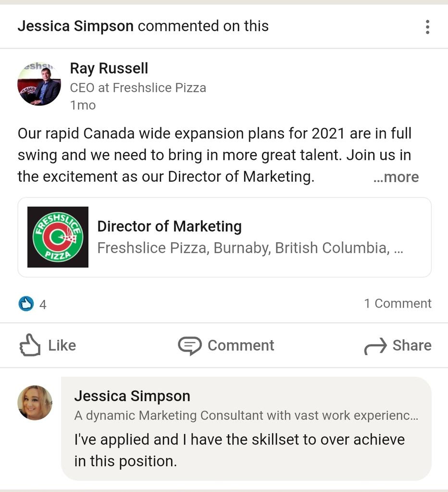Open the Director of Marketing job title
The height and width of the screenshot is (492, 448).
click(x=170, y=227)
